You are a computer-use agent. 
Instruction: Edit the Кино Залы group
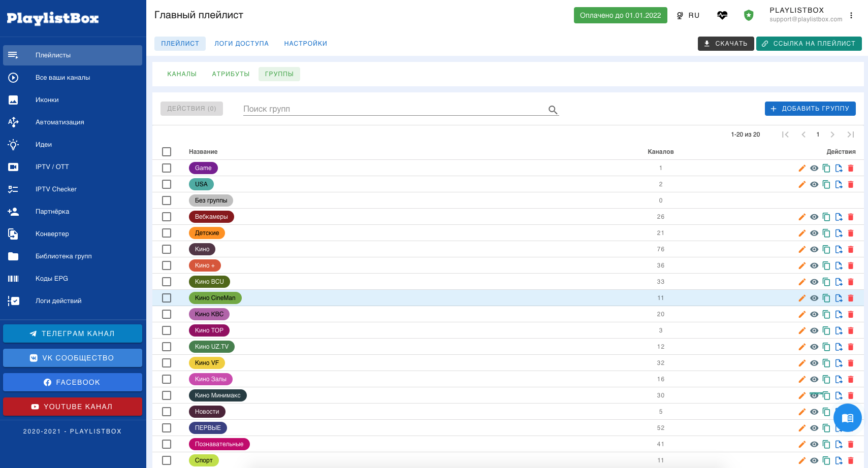click(x=802, y=379)
